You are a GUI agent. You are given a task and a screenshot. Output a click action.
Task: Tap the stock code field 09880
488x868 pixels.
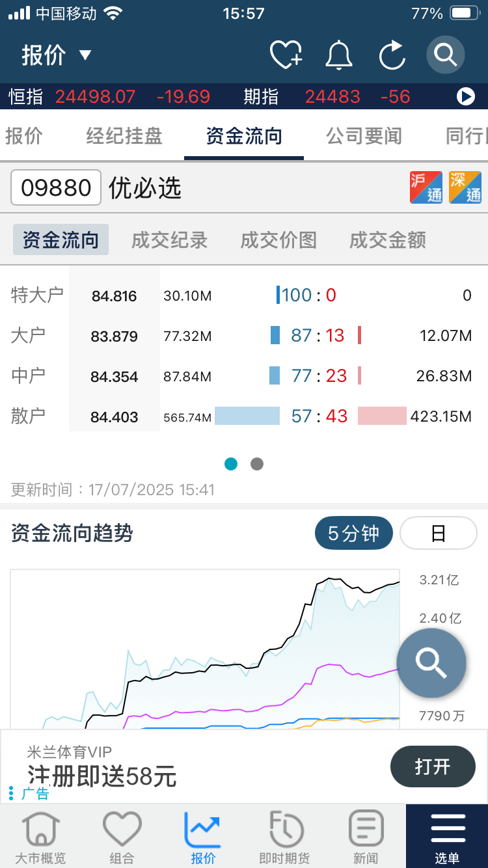tap(56, 187)
